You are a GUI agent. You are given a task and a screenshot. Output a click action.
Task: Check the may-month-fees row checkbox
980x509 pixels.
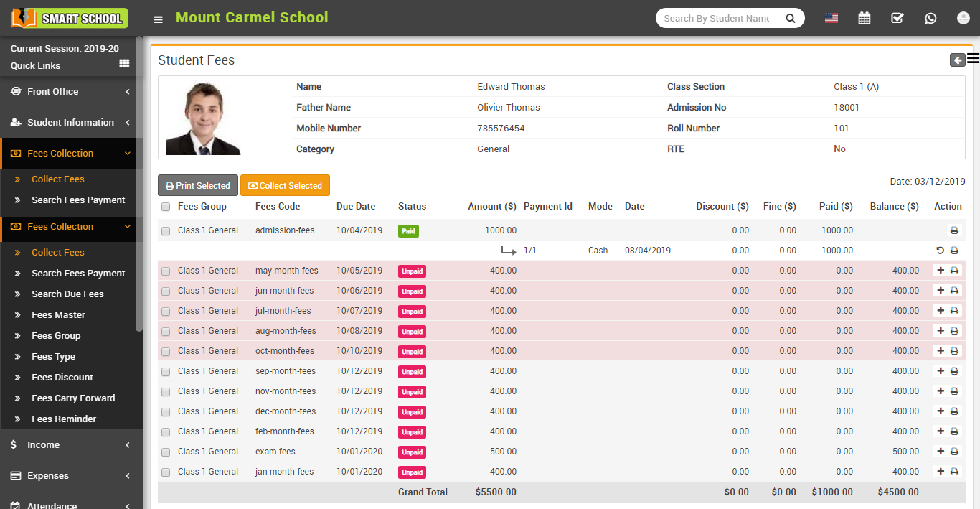[166, 271]
